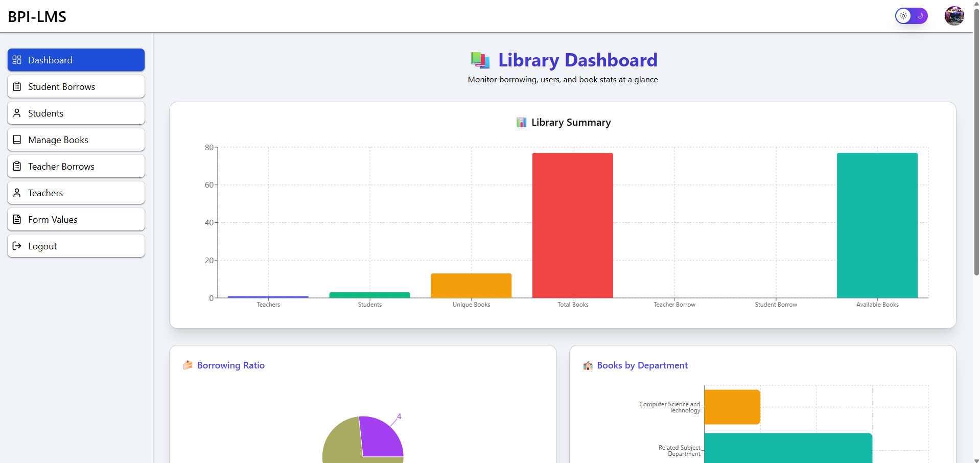Click the 'Related Subject Department' label
Viewport: 980px width, 463px height.
coord(680,451)
